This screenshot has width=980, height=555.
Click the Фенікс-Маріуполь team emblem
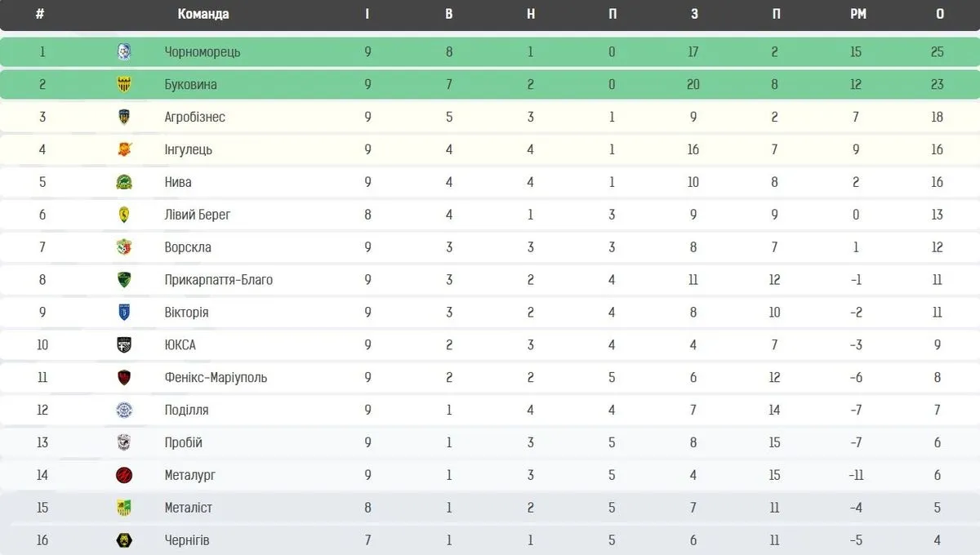coord(124,377)
